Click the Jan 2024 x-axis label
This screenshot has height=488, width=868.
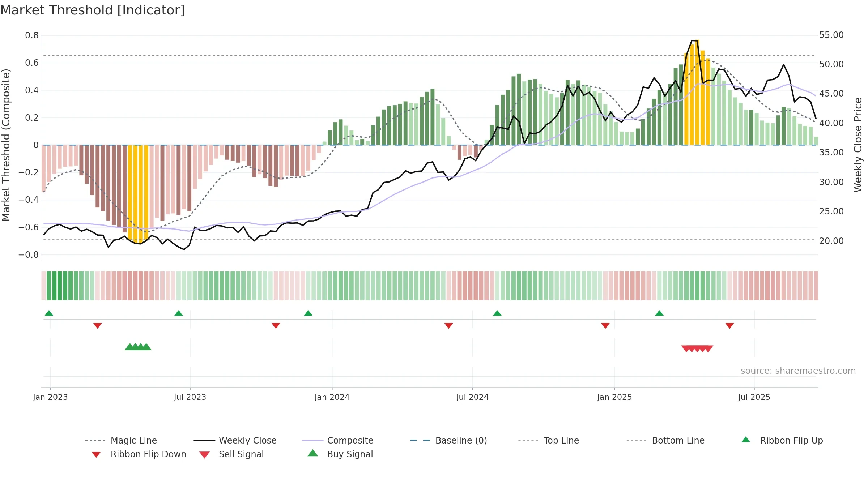[332, 397]
